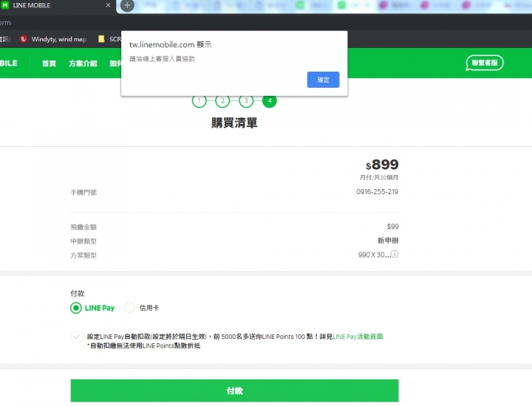Click the 購買清單 heading
Image resolution: width=532 pixels, height=406 pixels.
tap(234, 123)
